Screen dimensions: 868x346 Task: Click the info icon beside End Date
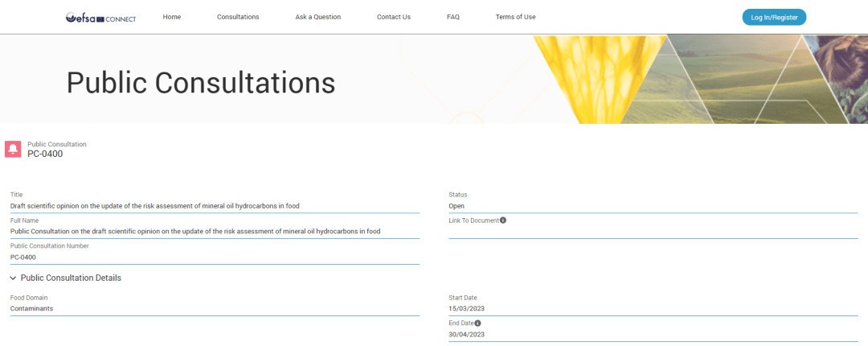[477, 323]
